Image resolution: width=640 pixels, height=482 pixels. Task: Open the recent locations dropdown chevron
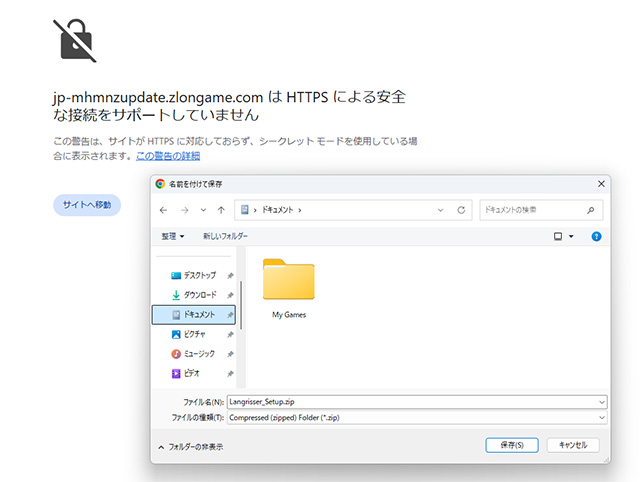click(204, 210)
